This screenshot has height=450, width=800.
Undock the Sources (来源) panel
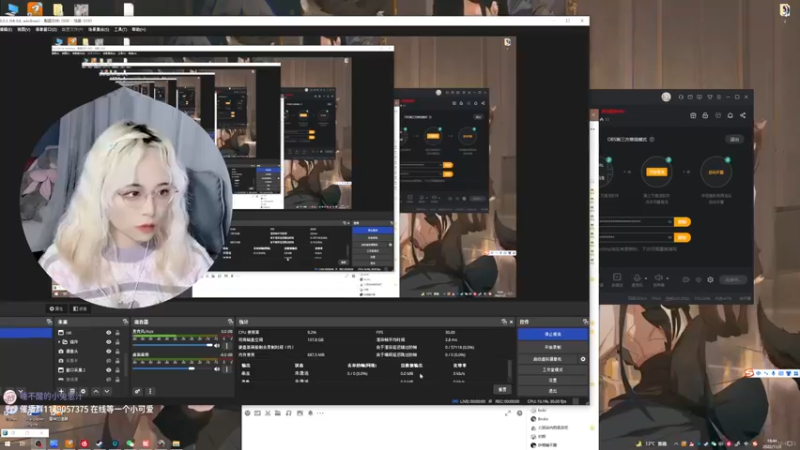(125, 322)
